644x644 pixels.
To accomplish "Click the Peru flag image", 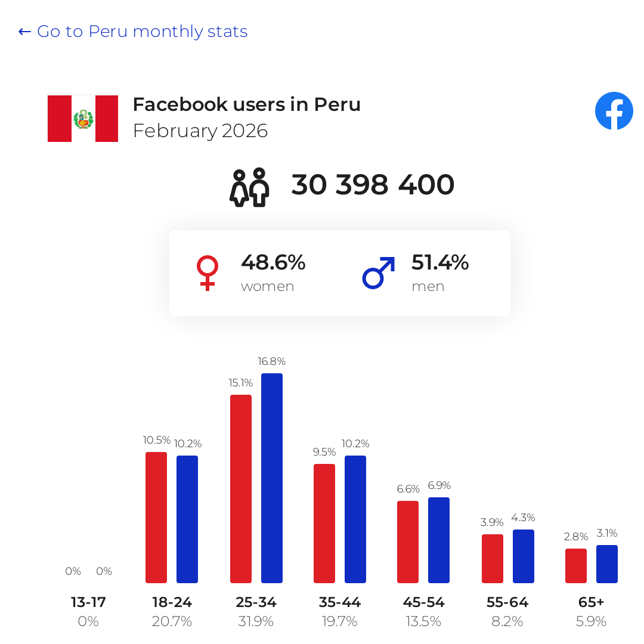I will pyautogui.click(x=83, y=119).
